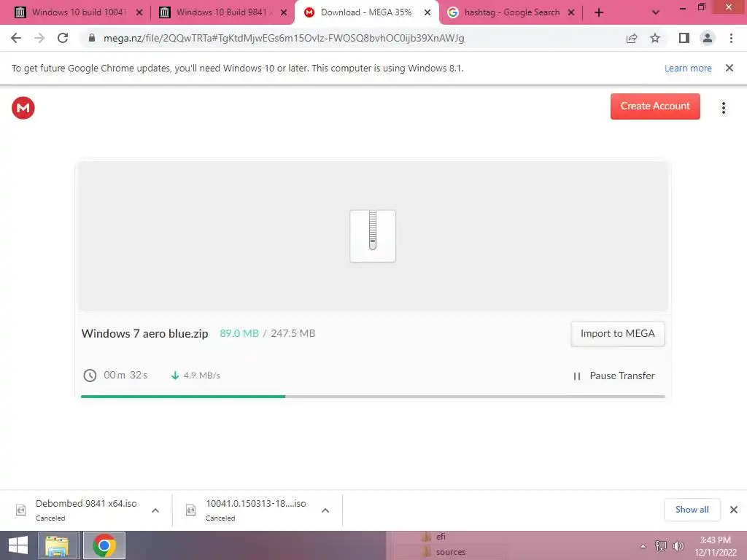Open the Windows Start button
Screen dimensions: 747x560
[18, 545]
